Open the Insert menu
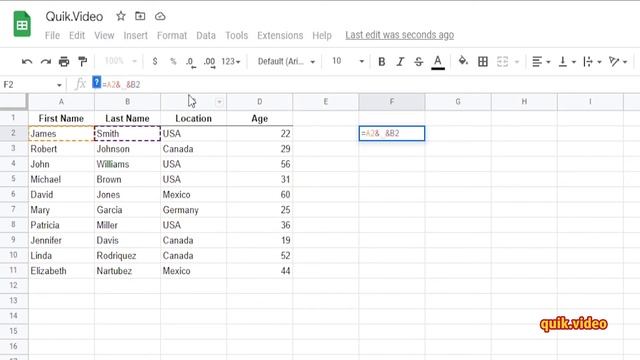This screenshot has height=360, width=640. (x=136, y=36)
